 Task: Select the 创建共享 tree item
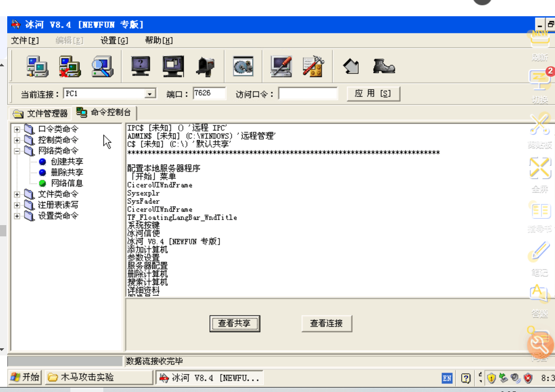(x=67, y=161)
